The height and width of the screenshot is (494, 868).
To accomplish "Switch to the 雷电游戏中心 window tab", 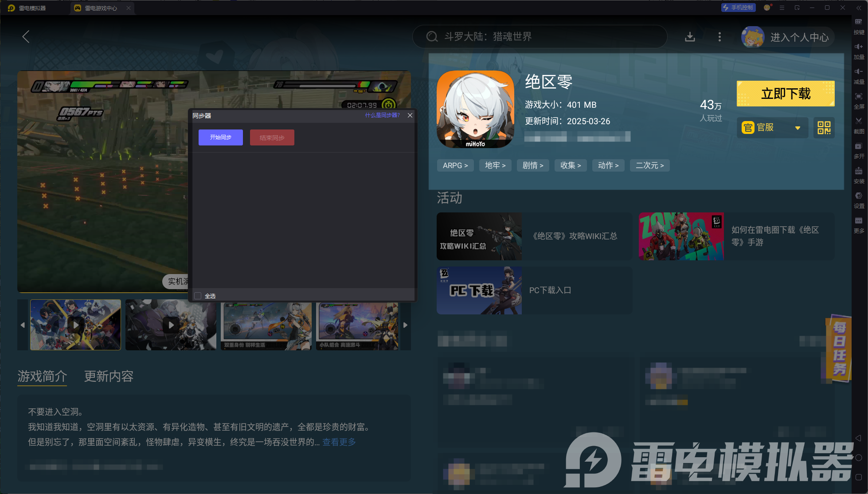I will pos(101,8).
